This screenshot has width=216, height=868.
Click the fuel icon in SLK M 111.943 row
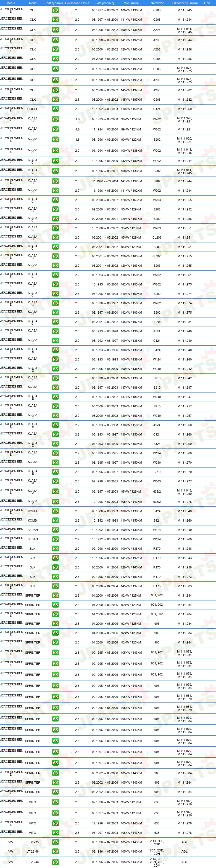55,558
